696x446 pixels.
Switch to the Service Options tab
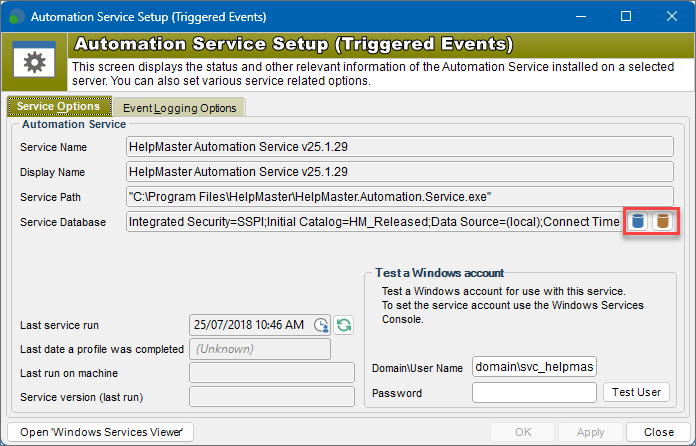tap(59, 107)
